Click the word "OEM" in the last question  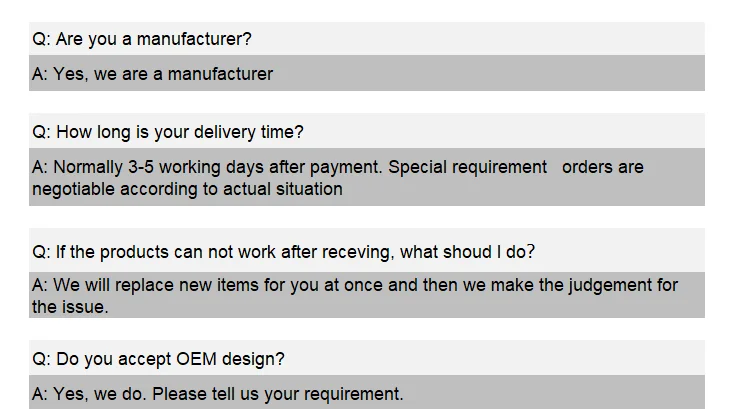tap(200, 359)
